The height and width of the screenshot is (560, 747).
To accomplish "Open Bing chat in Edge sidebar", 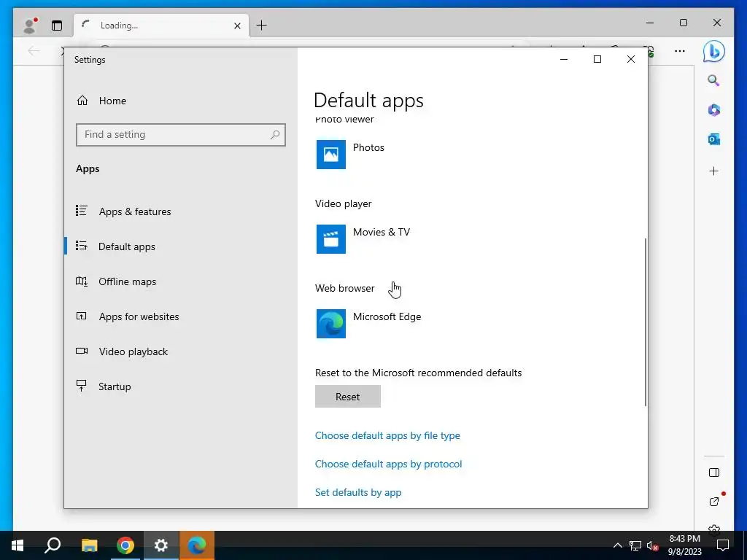I will tap(713, 52).
